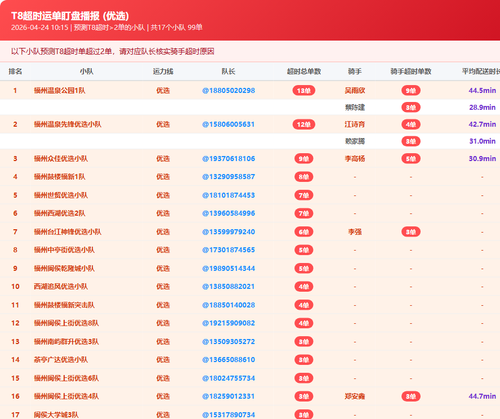Click team name 福州闽侯上街优选4队
Image resolution: width=500 pixels, height=419 pixels.
66,396
